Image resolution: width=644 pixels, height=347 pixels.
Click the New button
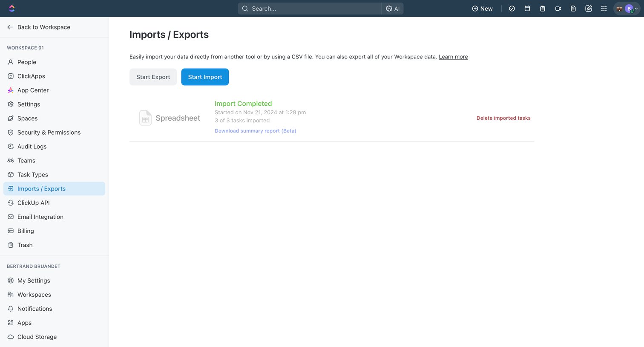(x=482, y=9)
